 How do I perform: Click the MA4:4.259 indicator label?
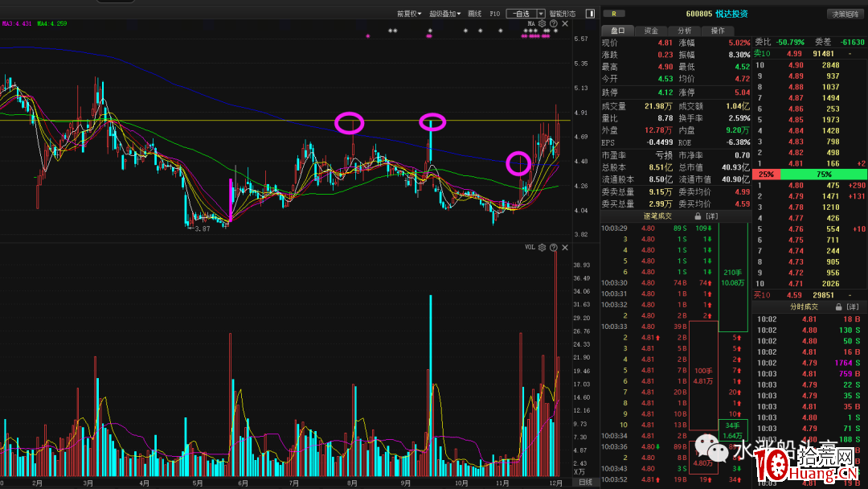(52, 24)
